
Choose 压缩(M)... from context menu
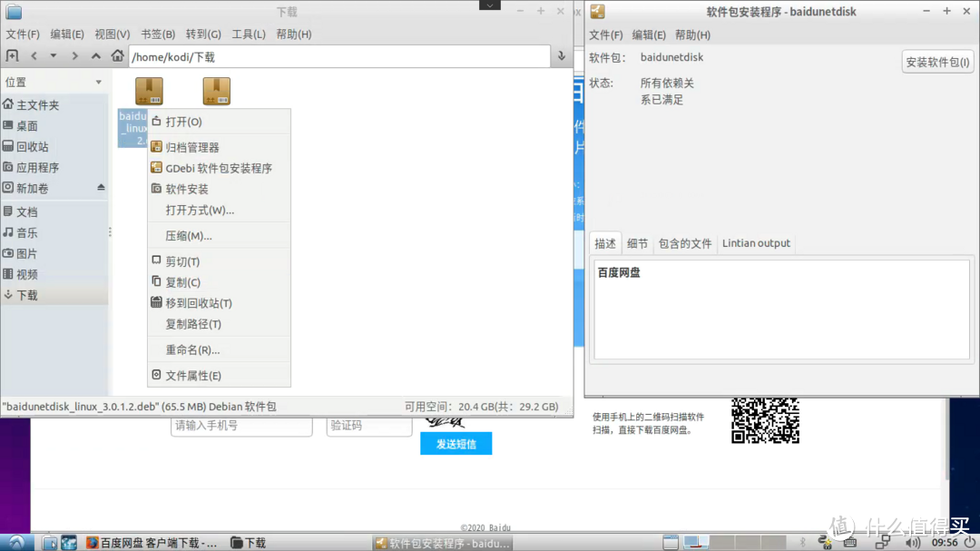pyautogui.click(x=219, y=236)
